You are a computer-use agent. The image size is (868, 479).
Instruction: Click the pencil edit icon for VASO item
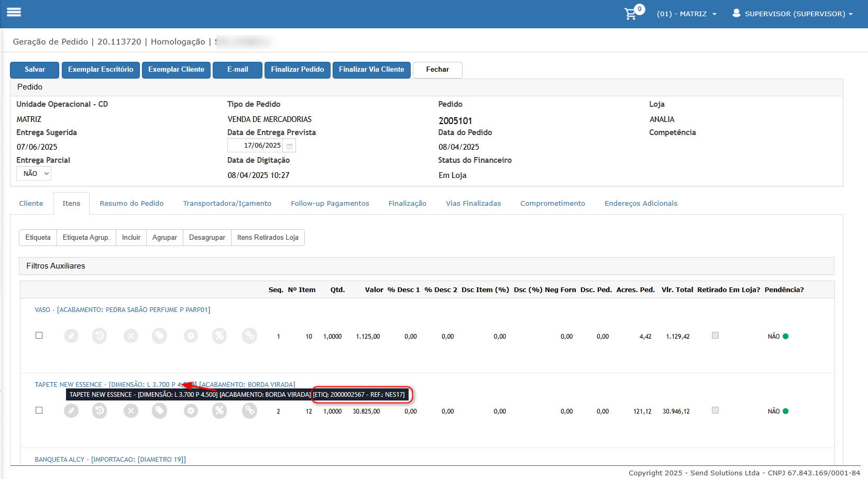tap(71, 336)
